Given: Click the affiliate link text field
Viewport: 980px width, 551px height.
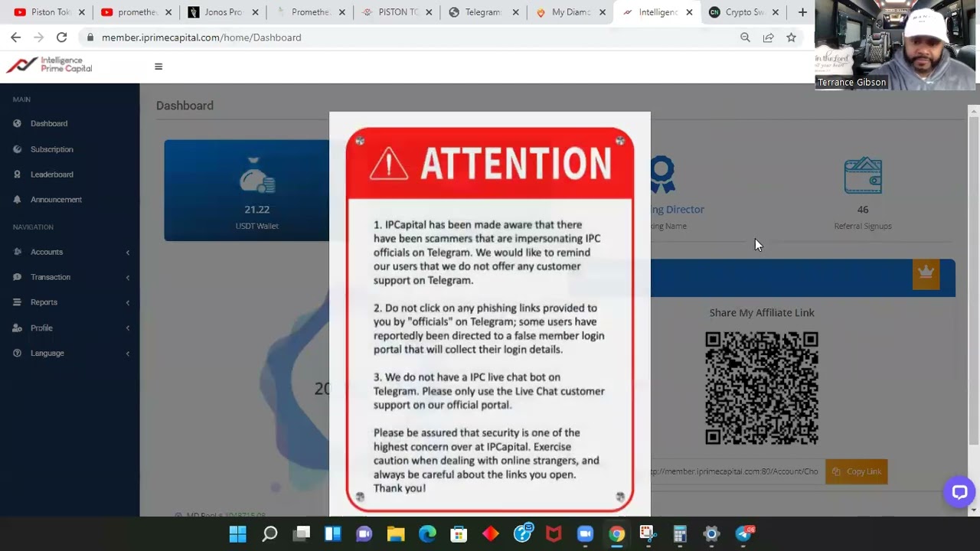Looking at the screenshot, I should 737,471.
